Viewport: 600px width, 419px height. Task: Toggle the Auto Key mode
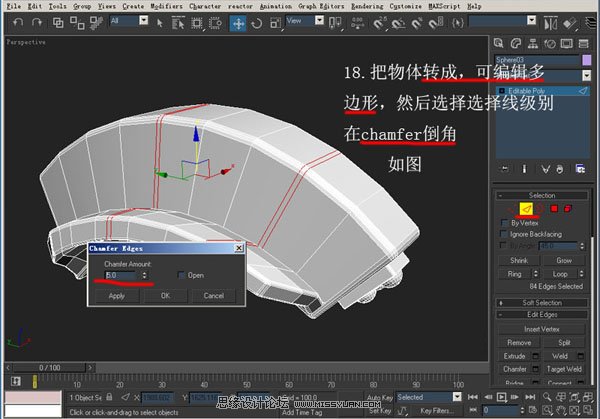380,398
